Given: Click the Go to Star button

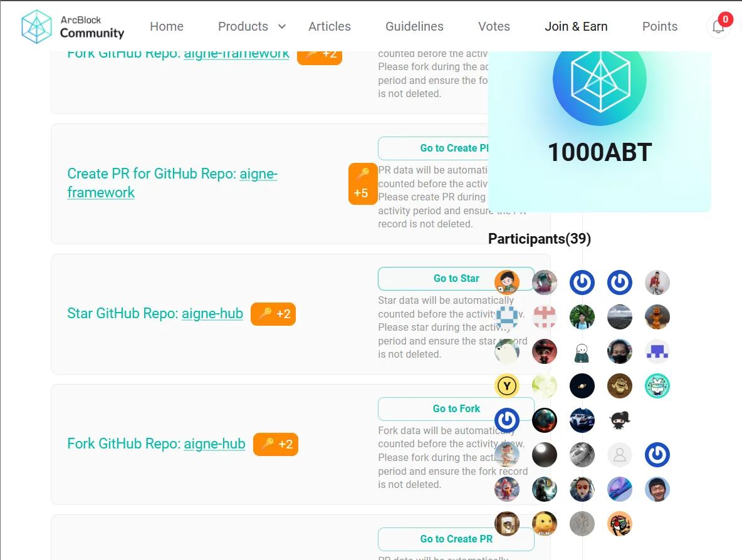Looking at the screenshot, I should click(456, 279).
